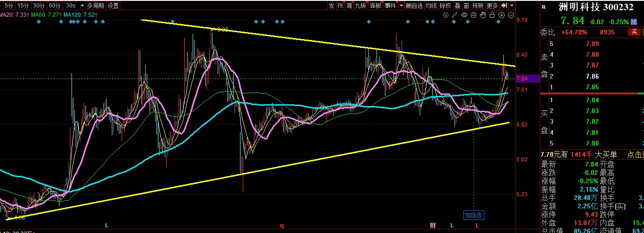Click the red L marker near 加自选
Screen dimensions: 644x233
click(x=476, y=226)
